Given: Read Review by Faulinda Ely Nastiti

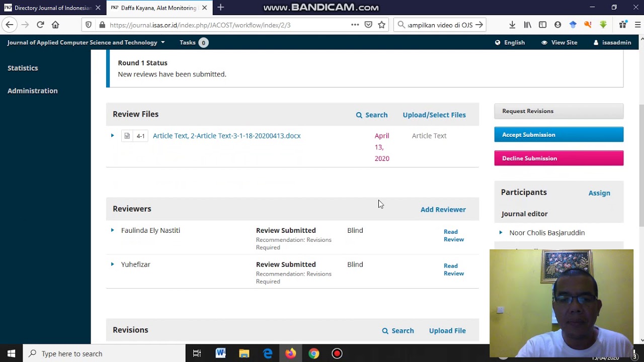Looking at the screenshot, I should (x=454, y=235).
